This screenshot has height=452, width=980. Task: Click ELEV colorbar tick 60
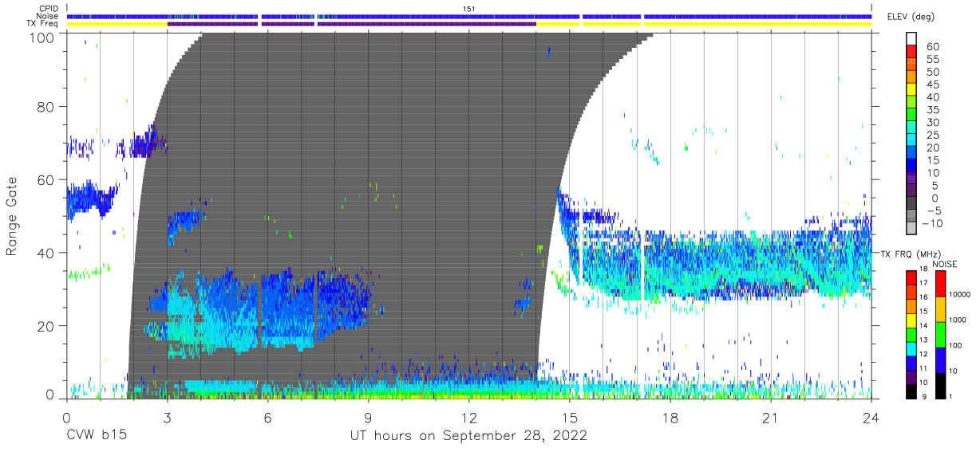(x=931, y=46)
